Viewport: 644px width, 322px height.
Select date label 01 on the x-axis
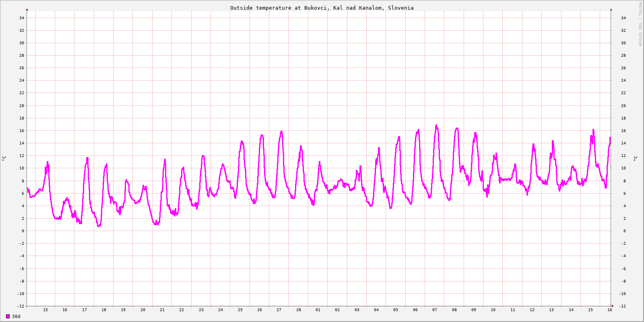[x=318, y=310]
